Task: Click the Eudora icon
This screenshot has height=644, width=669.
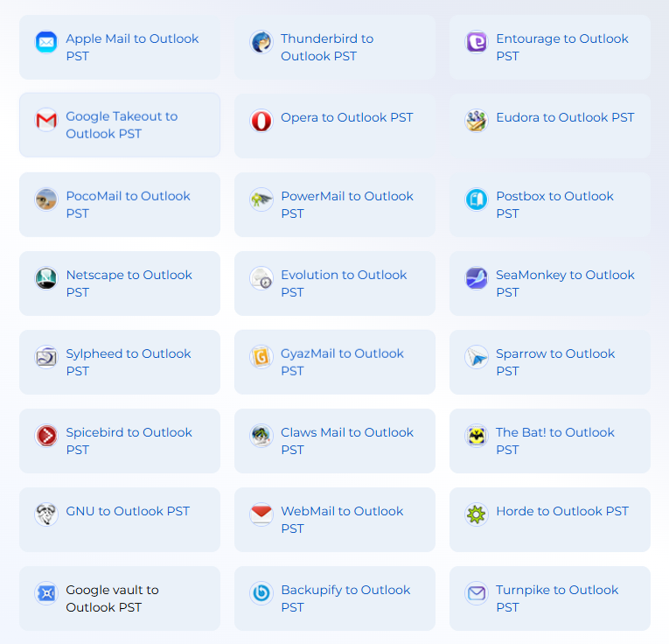Action: point(477,121)
